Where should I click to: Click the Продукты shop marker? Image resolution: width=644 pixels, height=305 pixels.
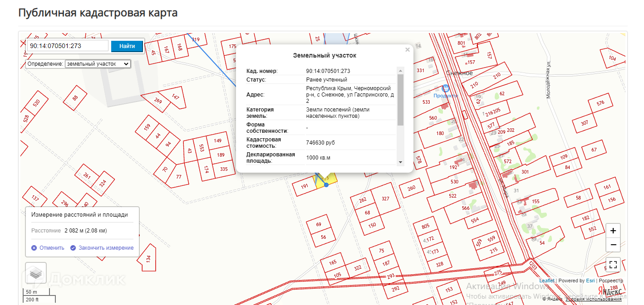[445, 88]
